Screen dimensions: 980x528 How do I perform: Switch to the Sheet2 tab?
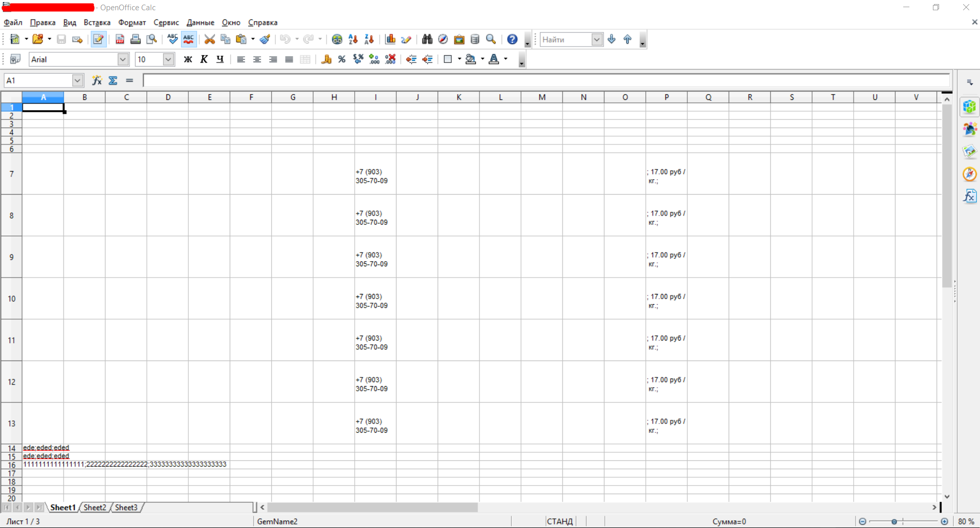[x=95, y=508]
